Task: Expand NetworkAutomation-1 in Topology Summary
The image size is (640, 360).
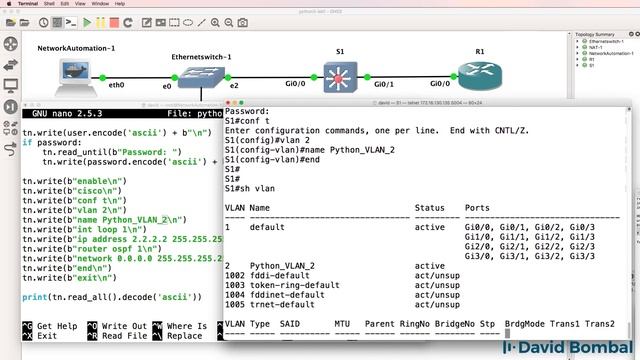Action: pyautogui.click(x=577, y=53)
